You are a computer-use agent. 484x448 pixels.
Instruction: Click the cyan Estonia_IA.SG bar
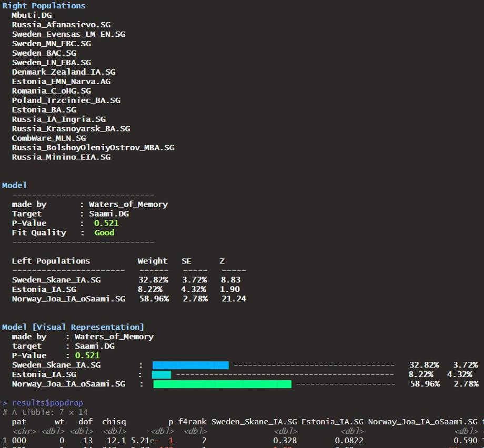(x=162, y=374)
